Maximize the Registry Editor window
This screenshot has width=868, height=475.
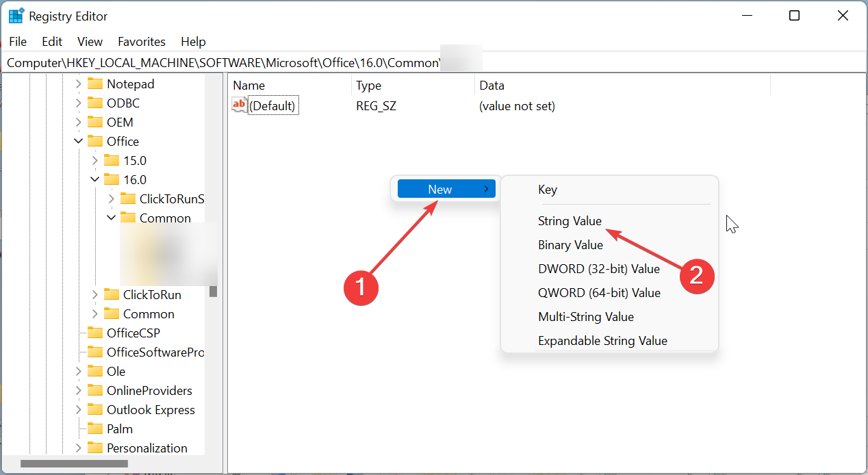(x=794, y=16)
